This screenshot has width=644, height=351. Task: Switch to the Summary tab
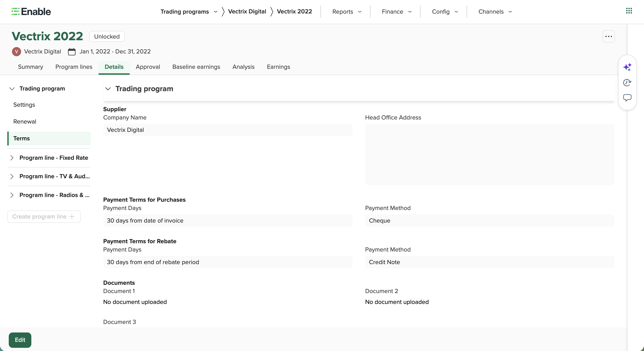click(x=30, y=67)
